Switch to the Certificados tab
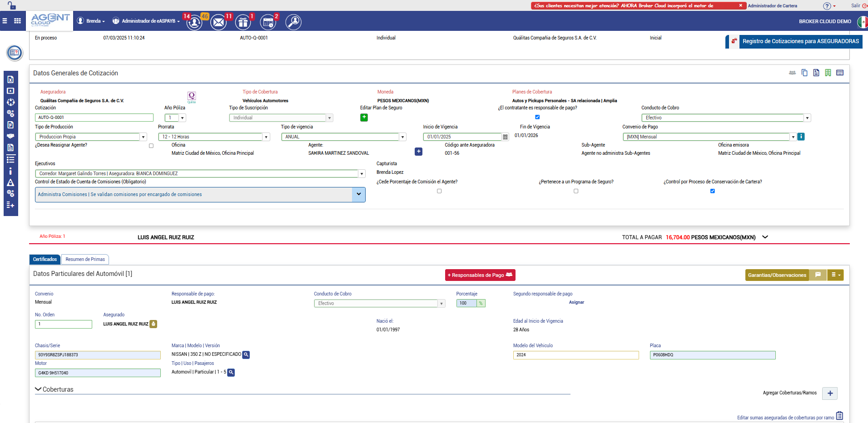868x423 pixels. click(x=45, y=259)
